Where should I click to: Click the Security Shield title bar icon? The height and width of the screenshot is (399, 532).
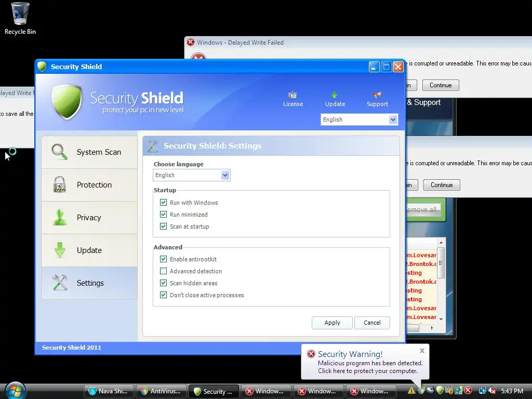coord(42,66)
